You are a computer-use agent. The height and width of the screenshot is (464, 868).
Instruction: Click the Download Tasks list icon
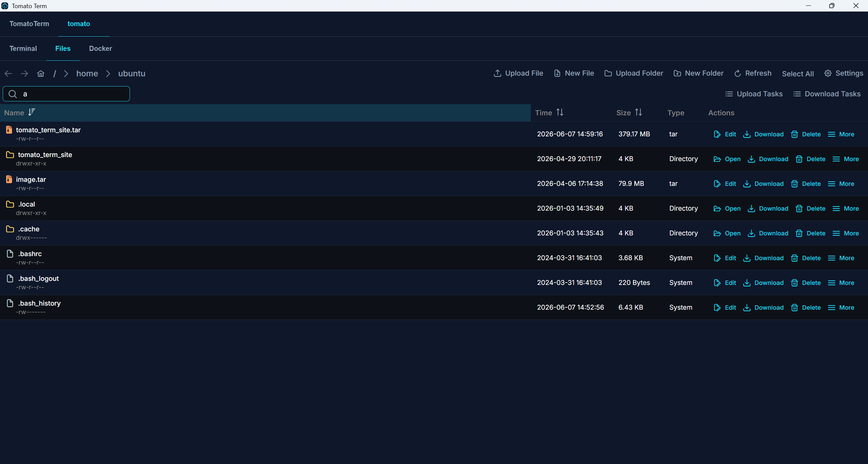(797, 94)
